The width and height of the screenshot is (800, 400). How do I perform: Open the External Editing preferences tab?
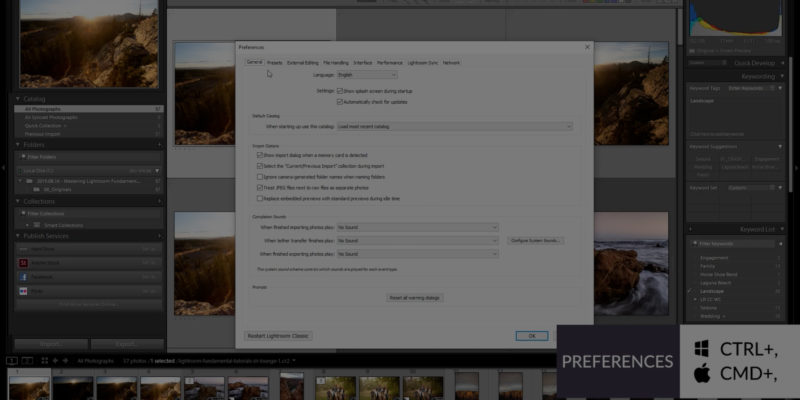303,63
